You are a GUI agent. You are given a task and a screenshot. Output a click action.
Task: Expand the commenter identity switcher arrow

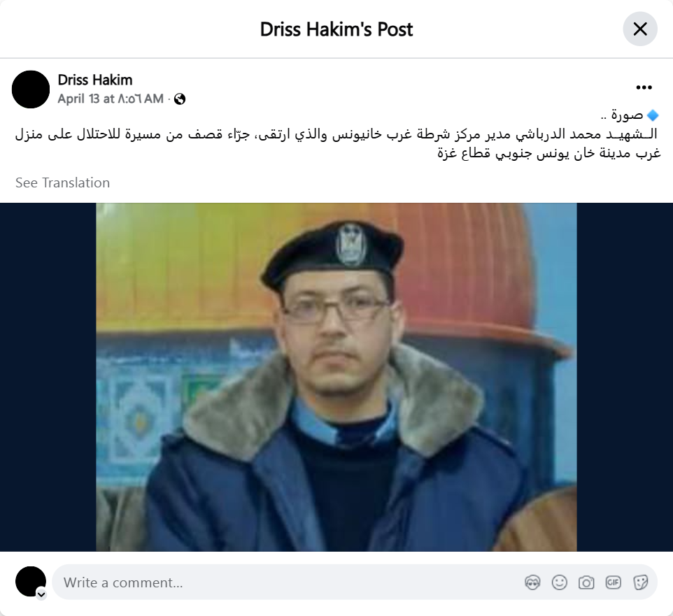41,594
